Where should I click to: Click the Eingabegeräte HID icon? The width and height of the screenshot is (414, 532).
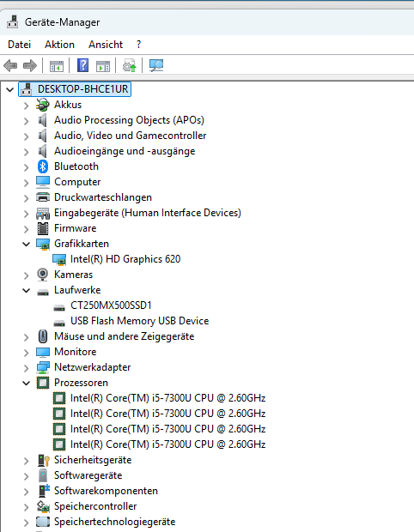point(43,213)
